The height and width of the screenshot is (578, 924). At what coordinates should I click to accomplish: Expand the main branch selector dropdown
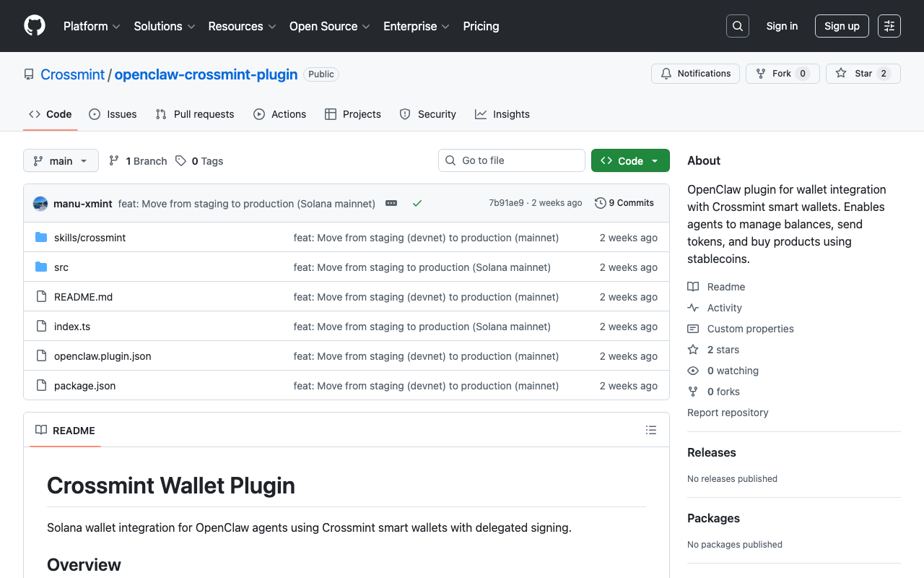[61, 160]
